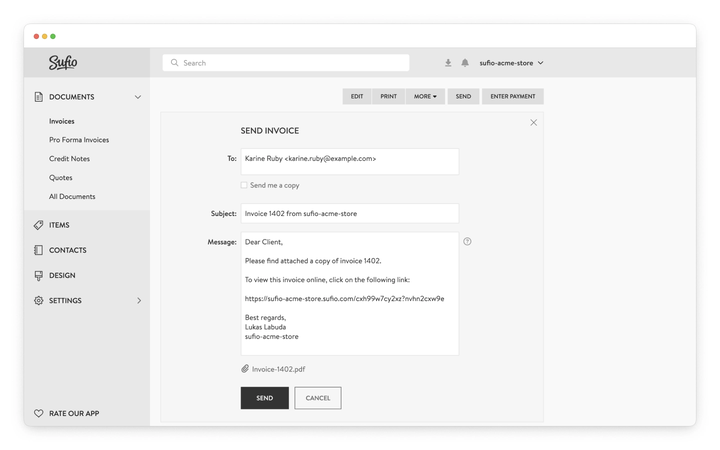Click the help question mark beside Message
The height and width of the screenshot is (450, 720).
pyautogui.click(x=467, y=242)
